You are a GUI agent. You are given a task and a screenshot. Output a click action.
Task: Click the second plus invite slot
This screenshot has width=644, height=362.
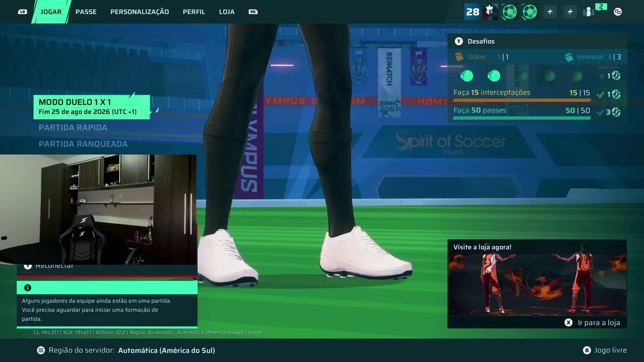click(570, 12)
